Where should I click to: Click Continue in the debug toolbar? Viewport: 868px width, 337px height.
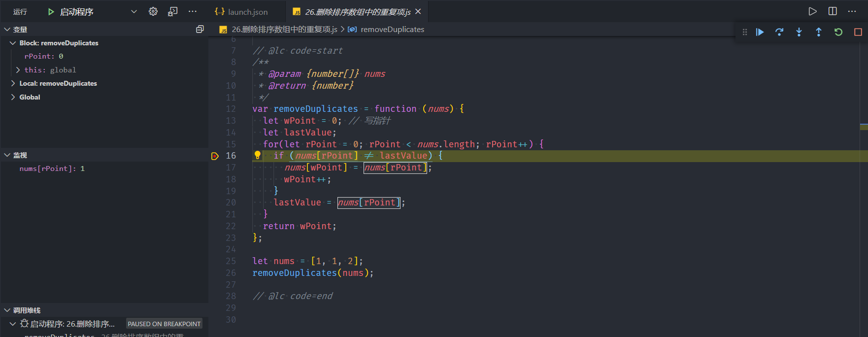(x=760, y=32)
